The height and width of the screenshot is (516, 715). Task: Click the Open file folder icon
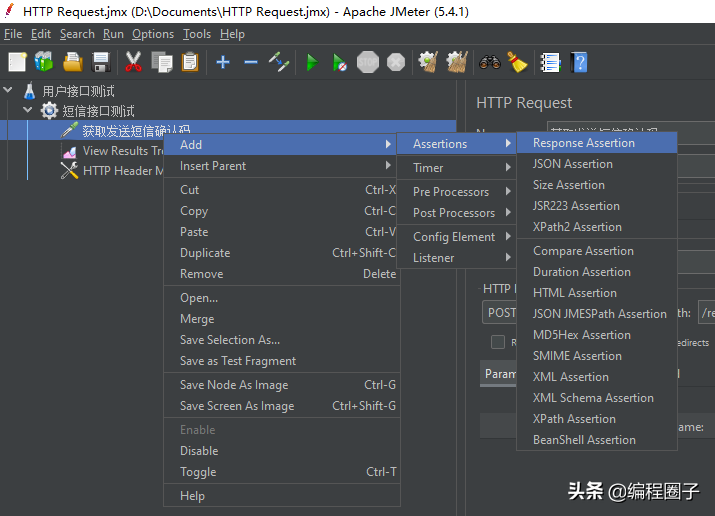(x=73, y=62)
